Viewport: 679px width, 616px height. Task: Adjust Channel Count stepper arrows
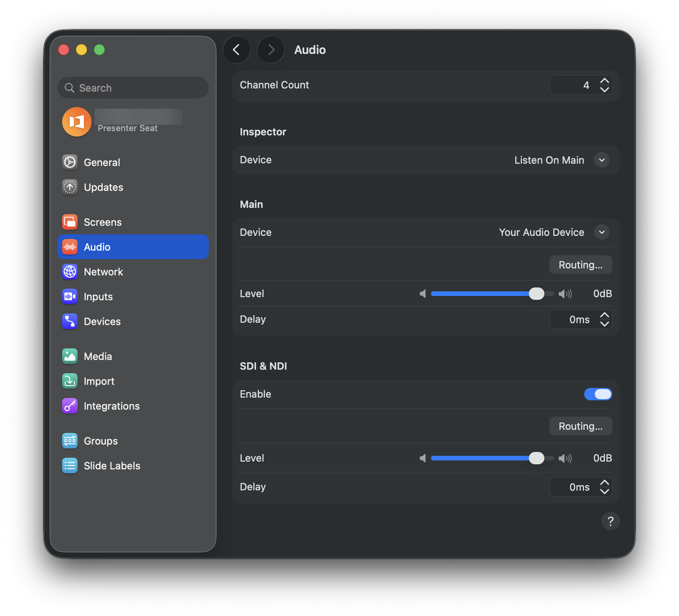coord(605,85)
